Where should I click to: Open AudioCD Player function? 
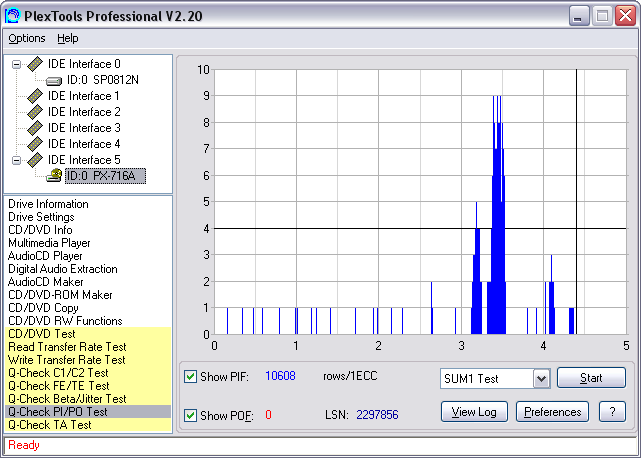[45, 256]
